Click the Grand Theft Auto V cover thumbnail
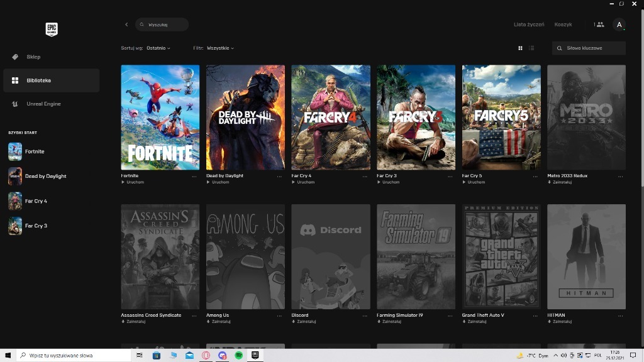 [501, 256]
